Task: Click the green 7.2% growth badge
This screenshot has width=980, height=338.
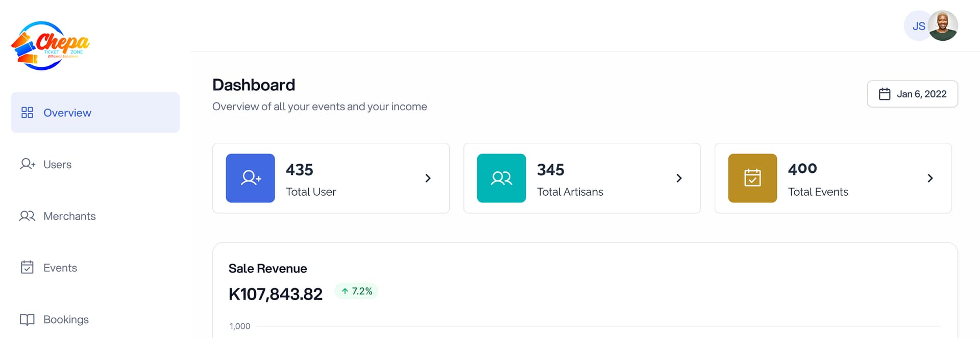Action: (x=356, y=291)
